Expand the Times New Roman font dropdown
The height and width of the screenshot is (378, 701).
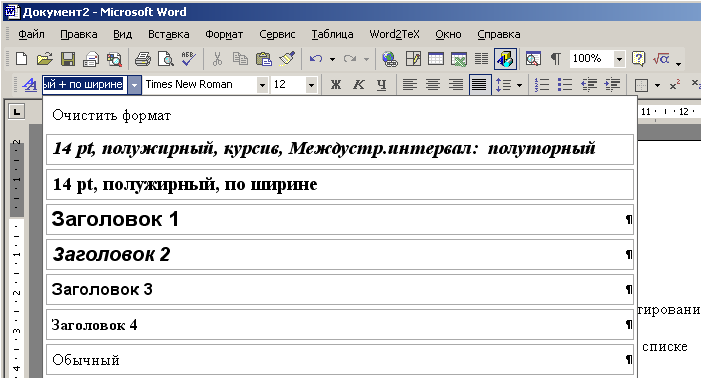pyautogui.click(x=262, y=84)
